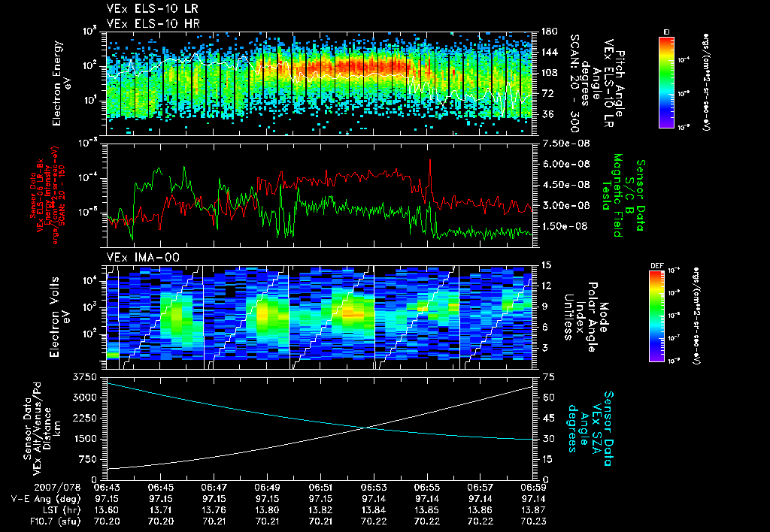Click the 72 pitch angle tick label
Screen dimensions: 770x532
547,93
